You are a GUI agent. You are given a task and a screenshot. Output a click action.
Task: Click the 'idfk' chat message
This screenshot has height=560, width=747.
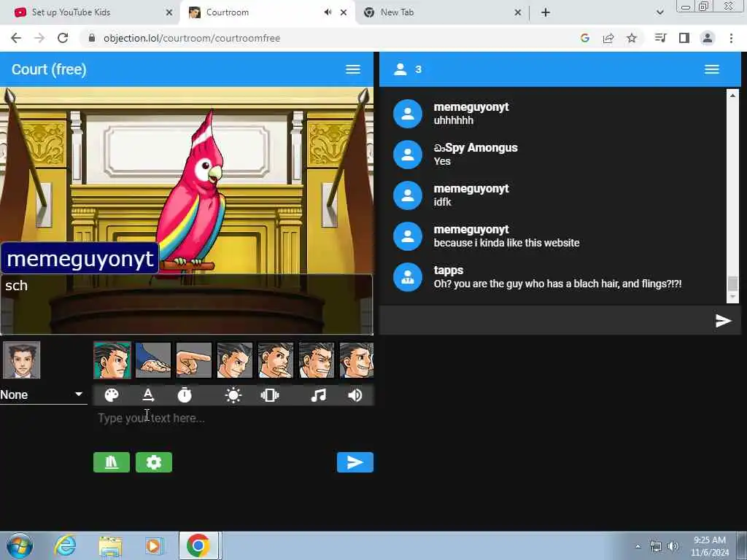pos(442,202)
